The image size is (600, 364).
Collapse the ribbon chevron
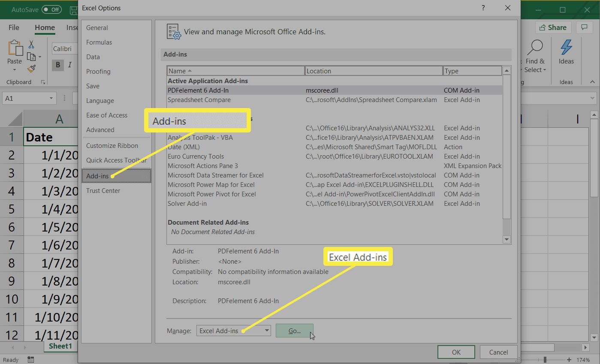[592, 82]
